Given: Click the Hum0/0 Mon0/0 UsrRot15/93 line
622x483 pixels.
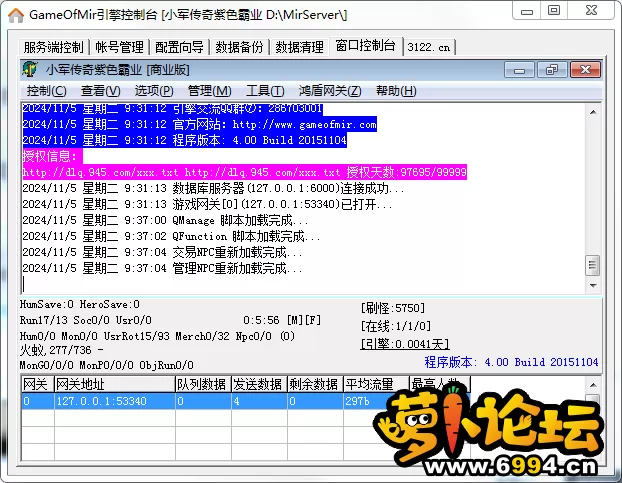Looking at the screenshot, I should [x=157, y=336].
